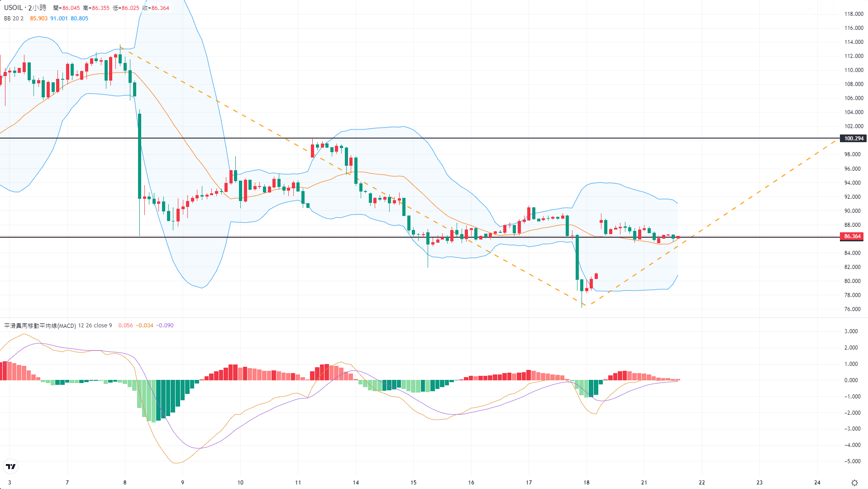Click date 8 on the time axis
Screen dimensions: 868x489
[125, 483]
